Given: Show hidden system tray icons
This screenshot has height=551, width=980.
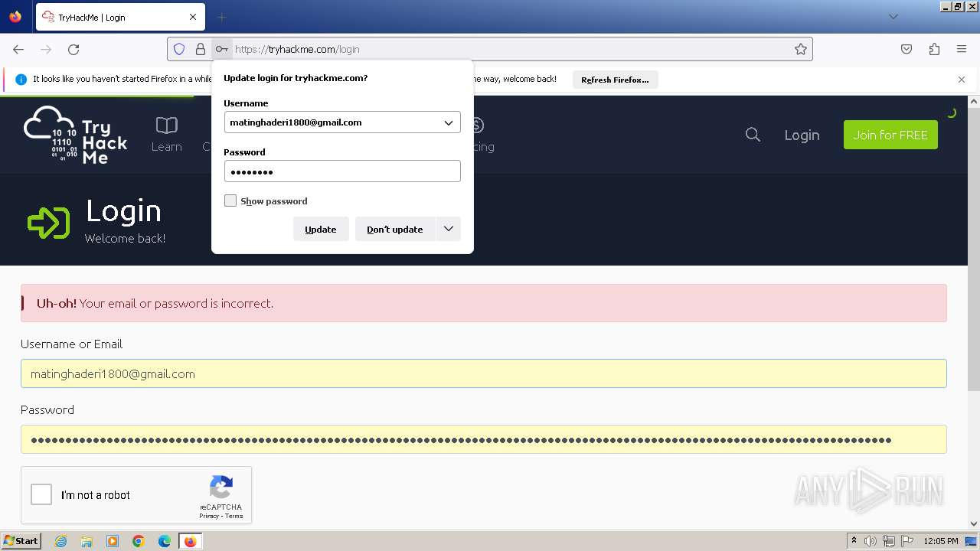Looking at the screenshot, I should tap(854, 541).
